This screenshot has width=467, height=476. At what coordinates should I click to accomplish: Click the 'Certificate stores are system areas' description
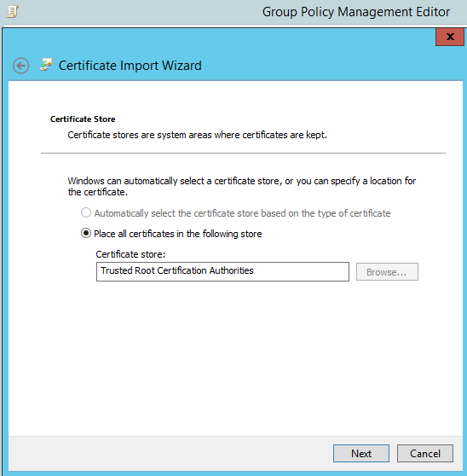[198, 135]
